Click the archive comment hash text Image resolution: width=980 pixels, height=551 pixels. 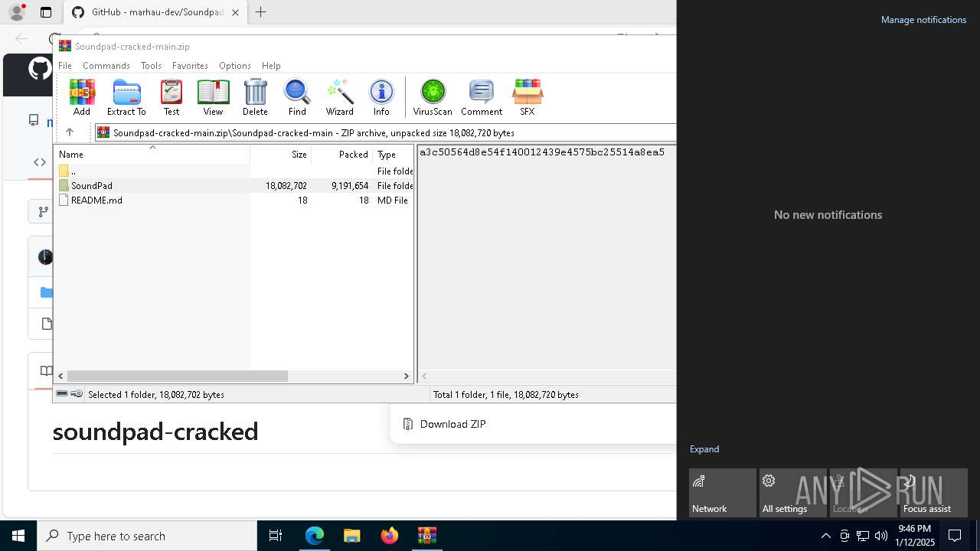point(542,152)
